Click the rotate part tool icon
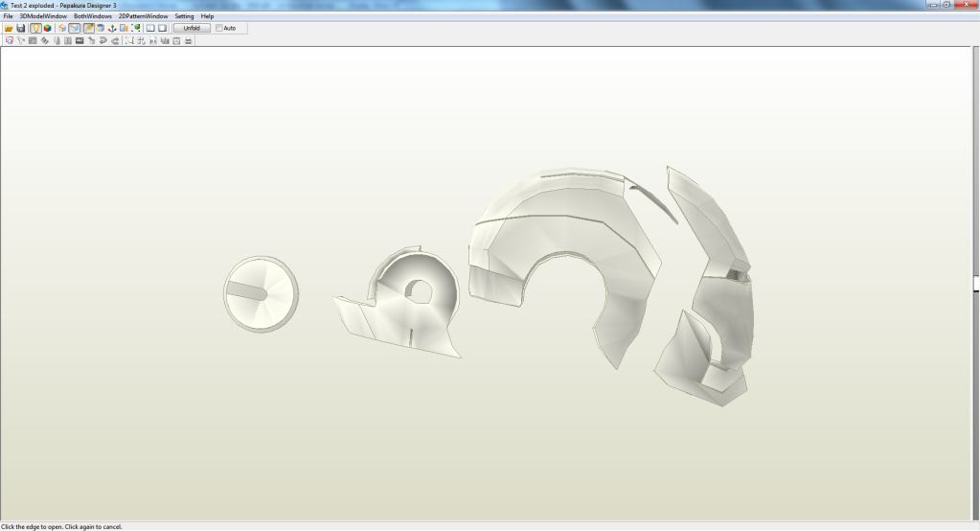This screenshot has width=980, height=531. 21,40
